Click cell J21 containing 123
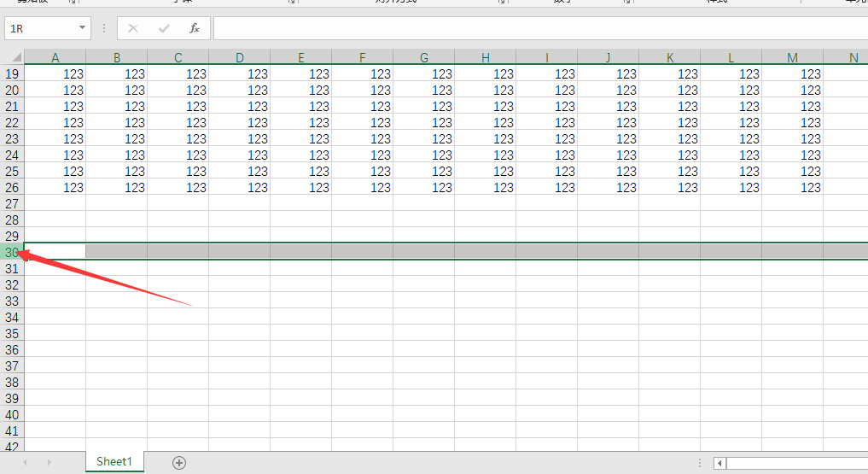This screenshot has width=868, height=474. click(x=609, y=106)
